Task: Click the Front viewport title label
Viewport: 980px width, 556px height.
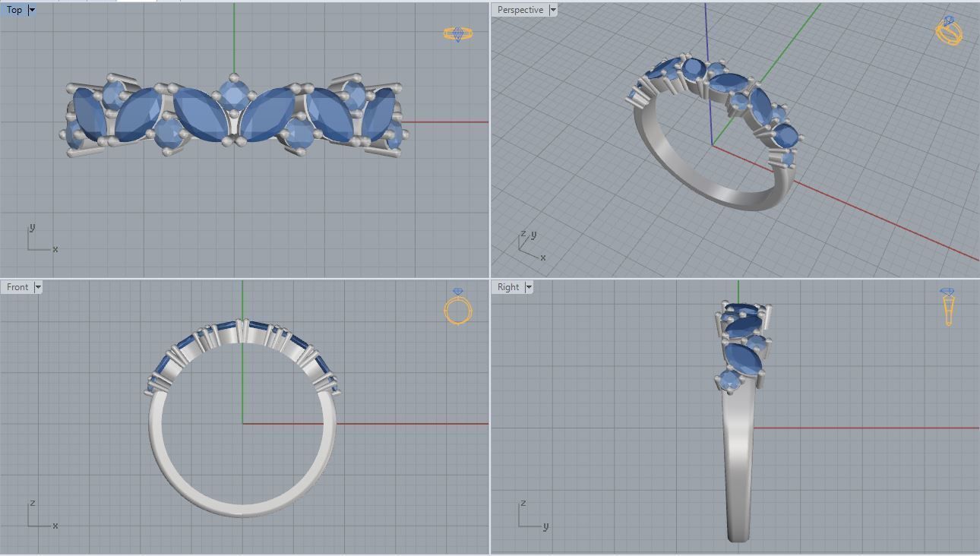Action: click(17, 287)
